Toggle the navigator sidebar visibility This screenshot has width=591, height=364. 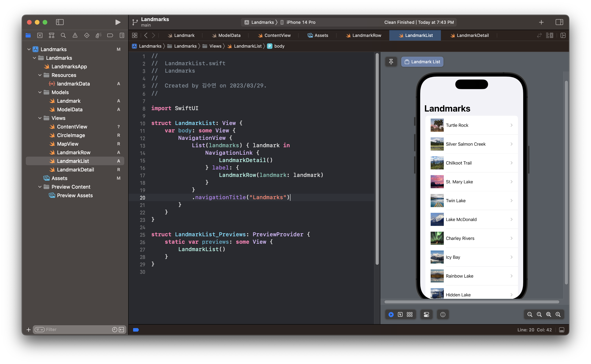point(60,22)
